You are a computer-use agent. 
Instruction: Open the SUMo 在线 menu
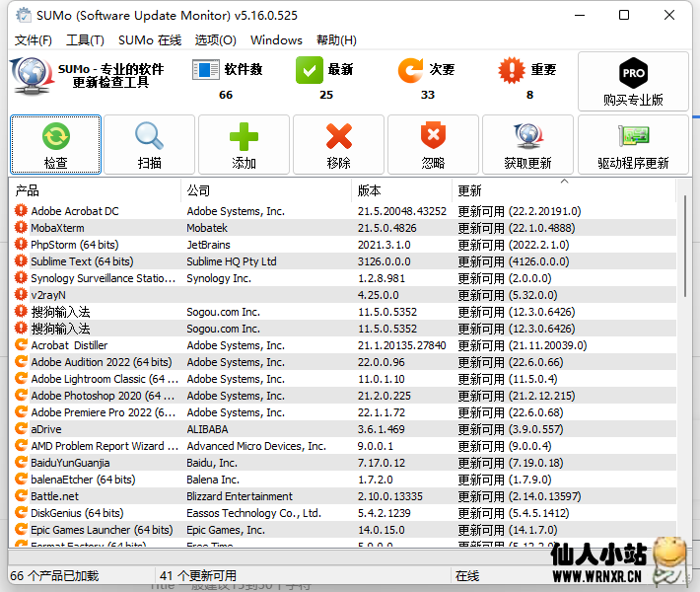coord(150,40)
